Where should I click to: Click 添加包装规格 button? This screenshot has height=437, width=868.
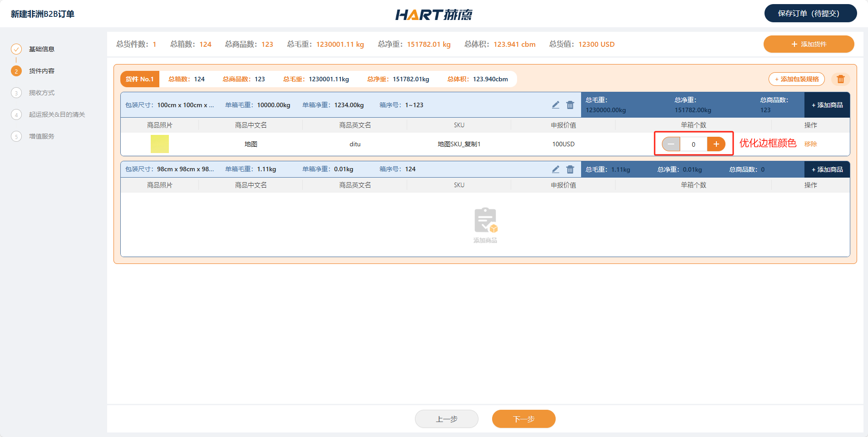tap(796, 79)
